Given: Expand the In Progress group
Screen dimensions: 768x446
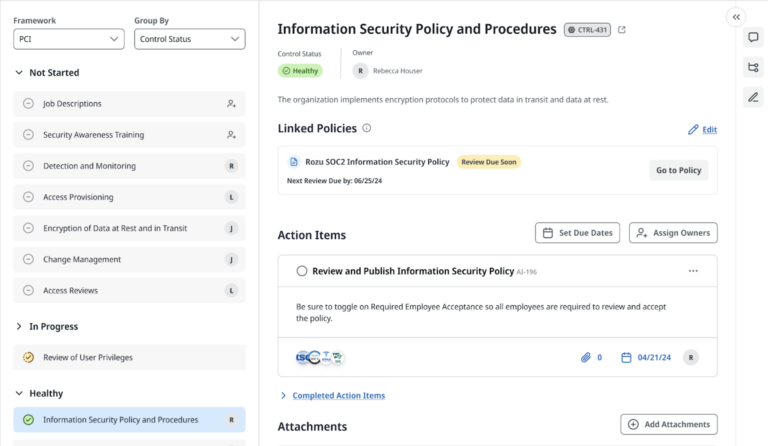Looking at the screenshot, I should (x=19, y=326).
